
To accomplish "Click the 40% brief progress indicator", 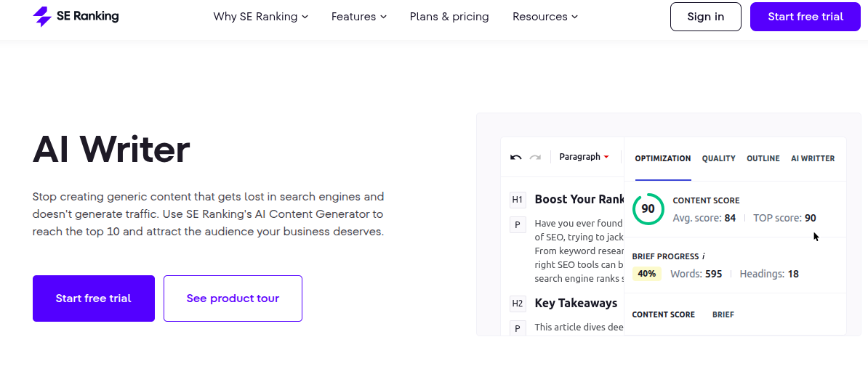I will pyautogui.click(x=646, y=274).
